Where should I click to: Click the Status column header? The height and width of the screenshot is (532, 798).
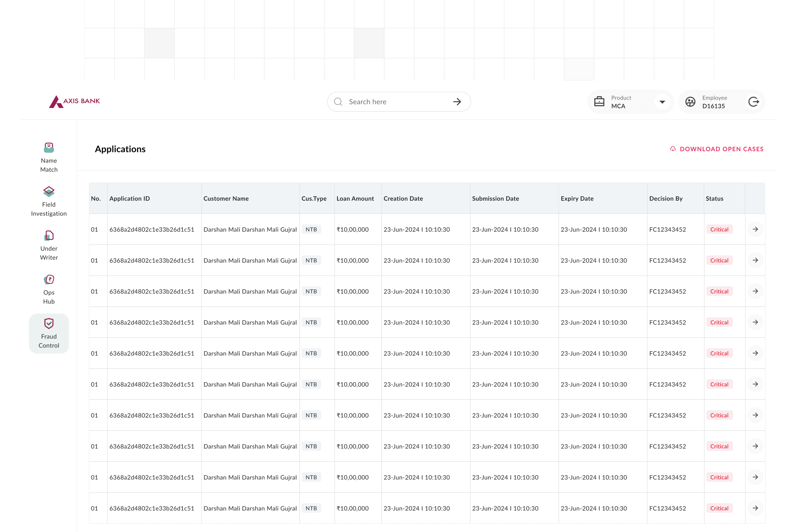coord(714,199)
